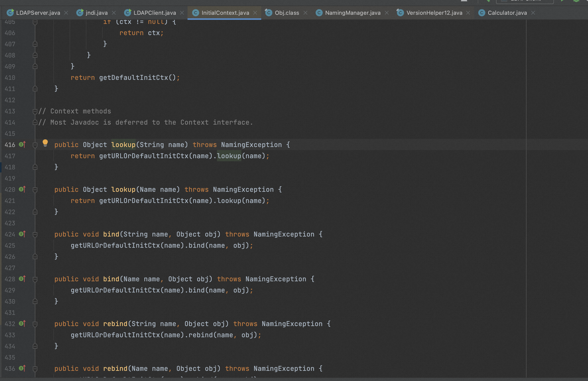Click the highlighted lookup method name on line 416
The height and width of the screenshot is (381, 588).
tap(123, 145)
